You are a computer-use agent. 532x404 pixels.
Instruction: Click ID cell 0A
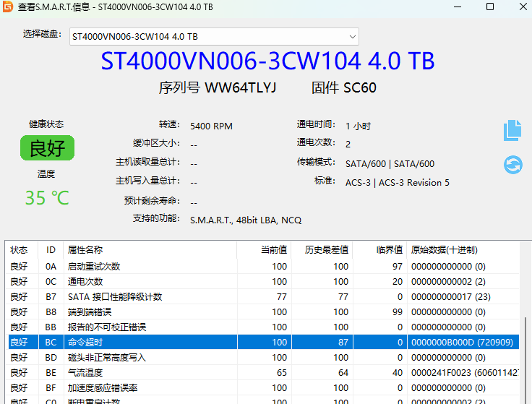(51, 266)
